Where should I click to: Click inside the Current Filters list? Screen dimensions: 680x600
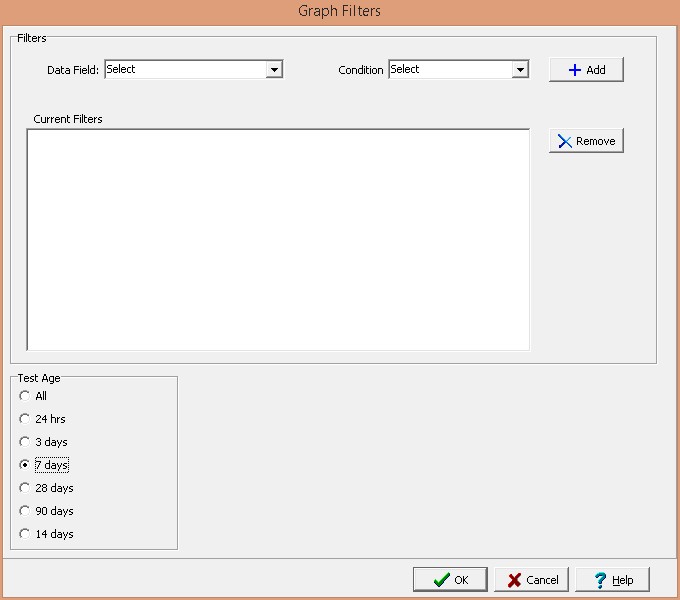click(x=277, y=240)
